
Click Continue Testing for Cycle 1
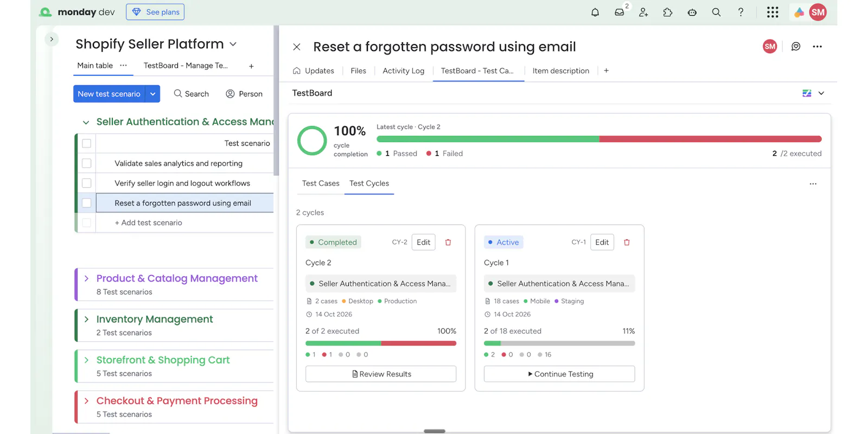[x=559, y=374]
